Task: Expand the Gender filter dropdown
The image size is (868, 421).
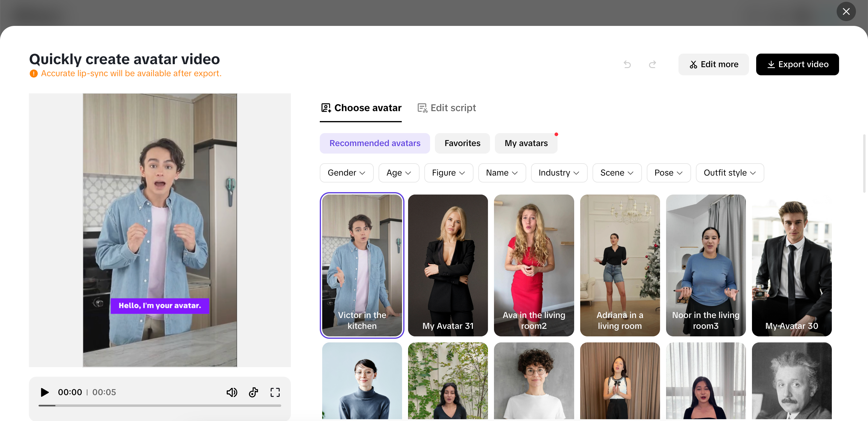Action: click(x=346, y=173)
